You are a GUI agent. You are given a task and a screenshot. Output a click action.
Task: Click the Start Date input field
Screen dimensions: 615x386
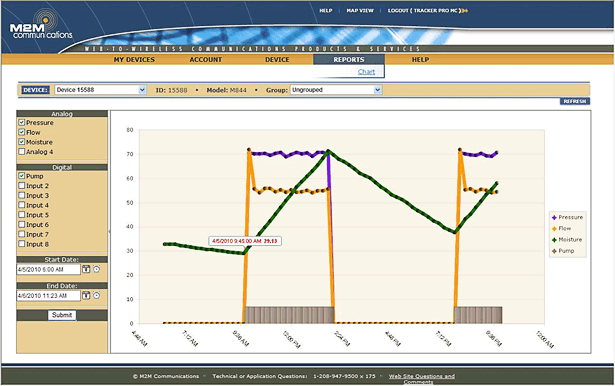(x=48, y=269)
